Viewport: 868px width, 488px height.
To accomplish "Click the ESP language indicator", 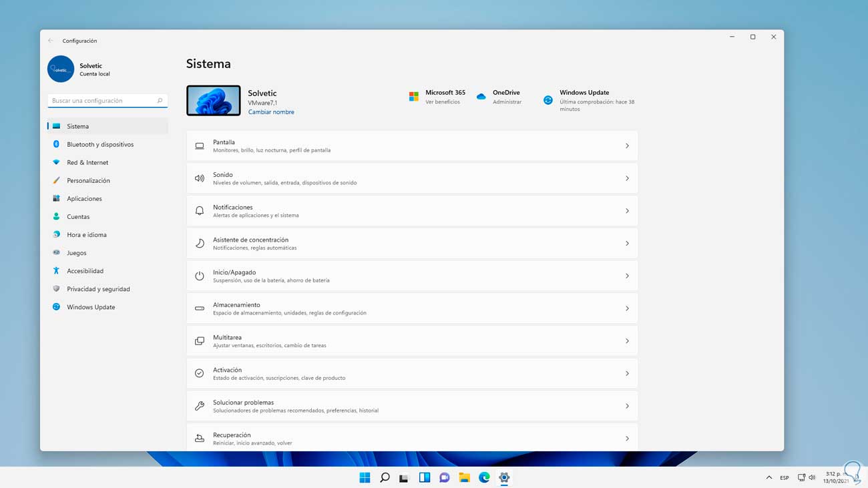I will pyautogui.click(x=785, y=478).
